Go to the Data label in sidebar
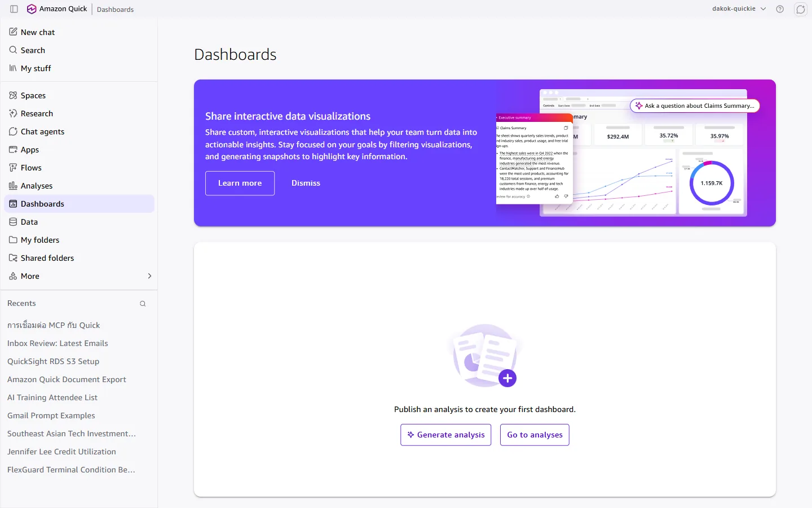Viewport: 812px width, 508px height. pos(29,222)
